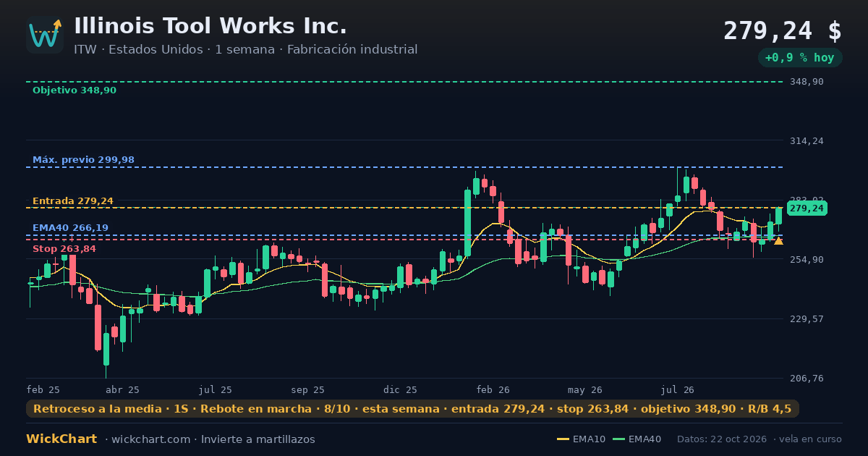Click the current price tag 279,24
This screenshot has width=868, height=456.
807,208
